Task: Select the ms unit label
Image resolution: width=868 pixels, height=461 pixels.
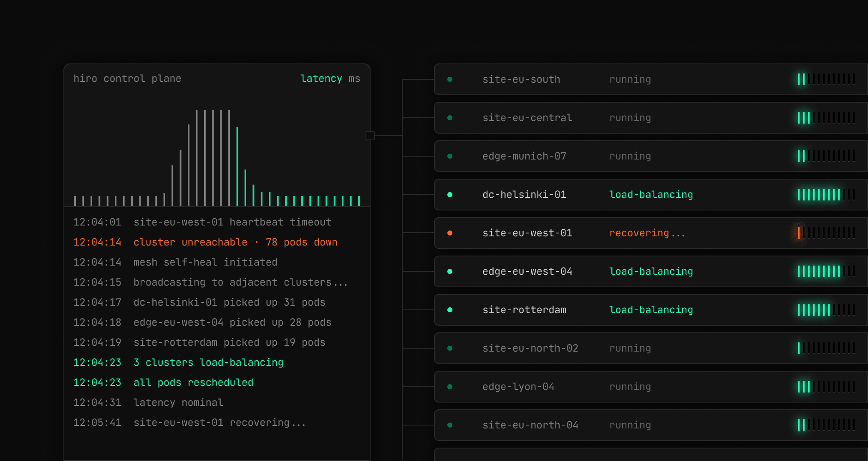Action: coord(354,79)
